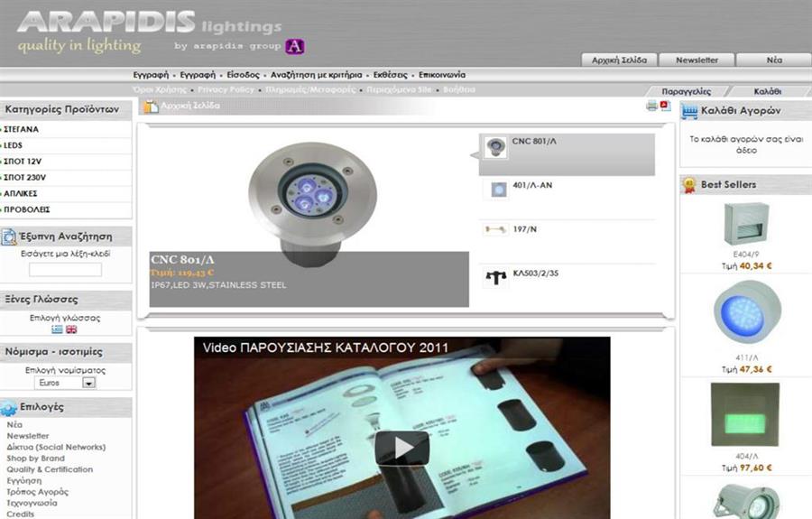This screenshot has height=519, width=812.
Task: Click the smart search magnifier icon
Action: [x=9, y=236]
